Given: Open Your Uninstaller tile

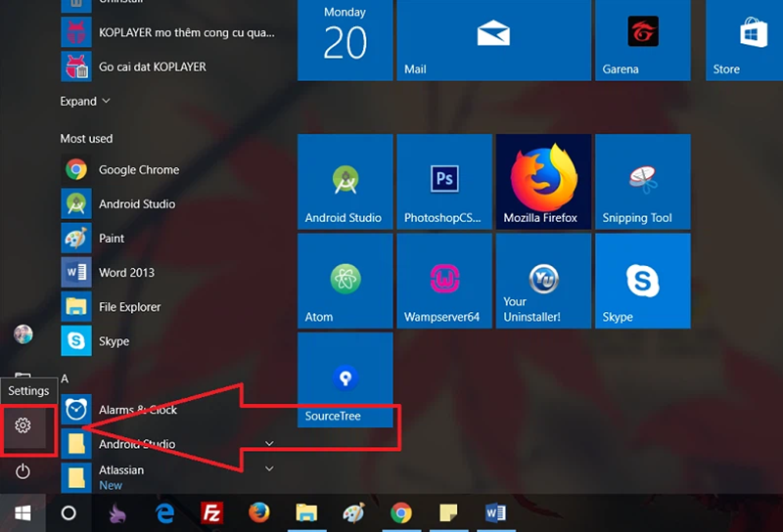Looking at the screenshot, I should pyautogui.click(x=541, y=281).
